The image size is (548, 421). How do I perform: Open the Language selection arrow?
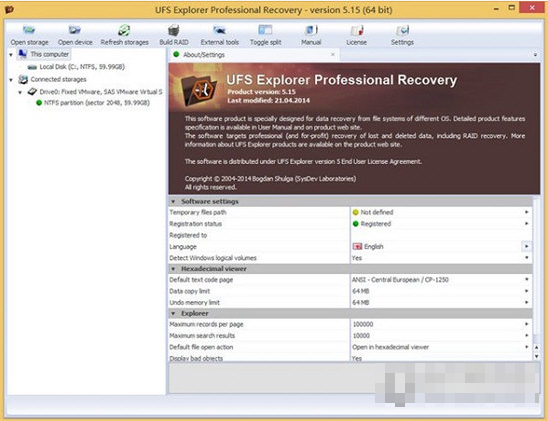[x=526, y=246]
